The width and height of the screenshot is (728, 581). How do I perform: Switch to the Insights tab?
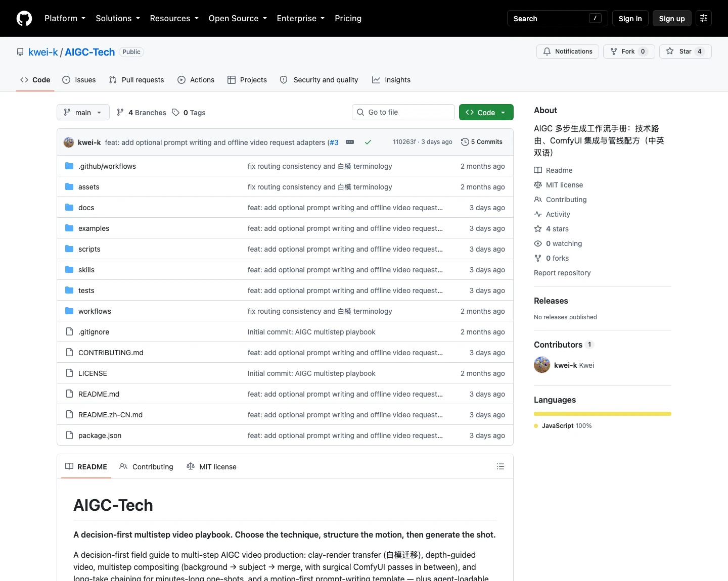pos(391,80)
